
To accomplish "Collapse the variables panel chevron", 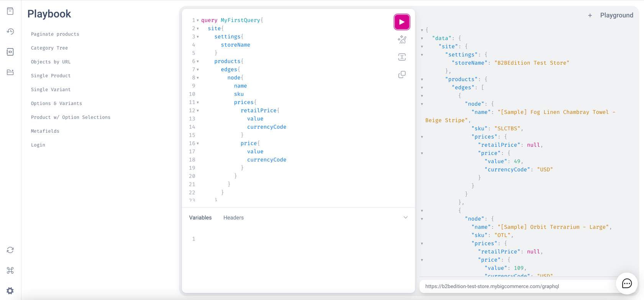I will pyautogui.click(x=405, y=218).
